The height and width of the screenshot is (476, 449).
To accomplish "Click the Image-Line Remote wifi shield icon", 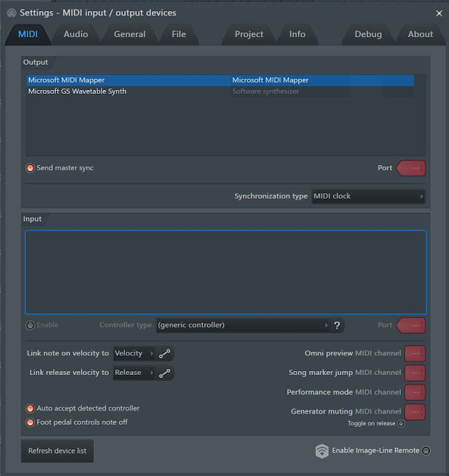I will point(322,451).
